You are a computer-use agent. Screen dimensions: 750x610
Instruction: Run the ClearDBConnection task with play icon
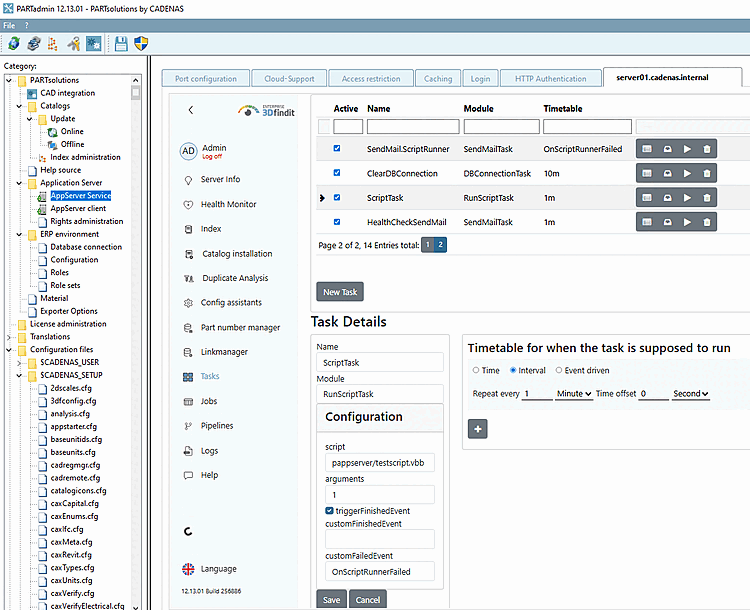(687, 173)
